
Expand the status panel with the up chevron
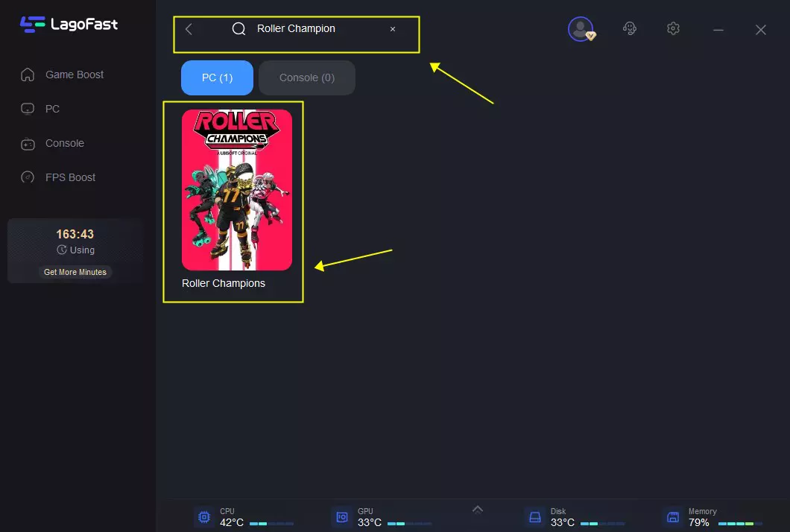pos(478,510)
